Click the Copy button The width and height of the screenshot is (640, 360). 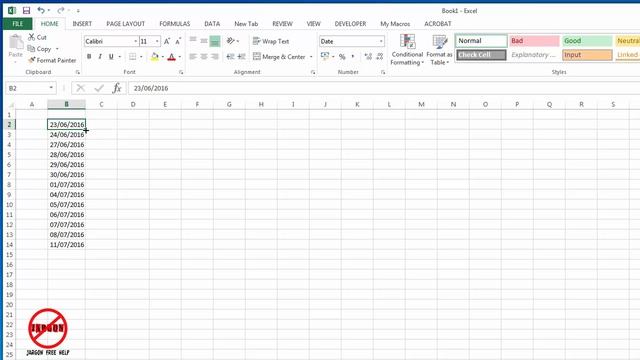[x=40, y=49]
